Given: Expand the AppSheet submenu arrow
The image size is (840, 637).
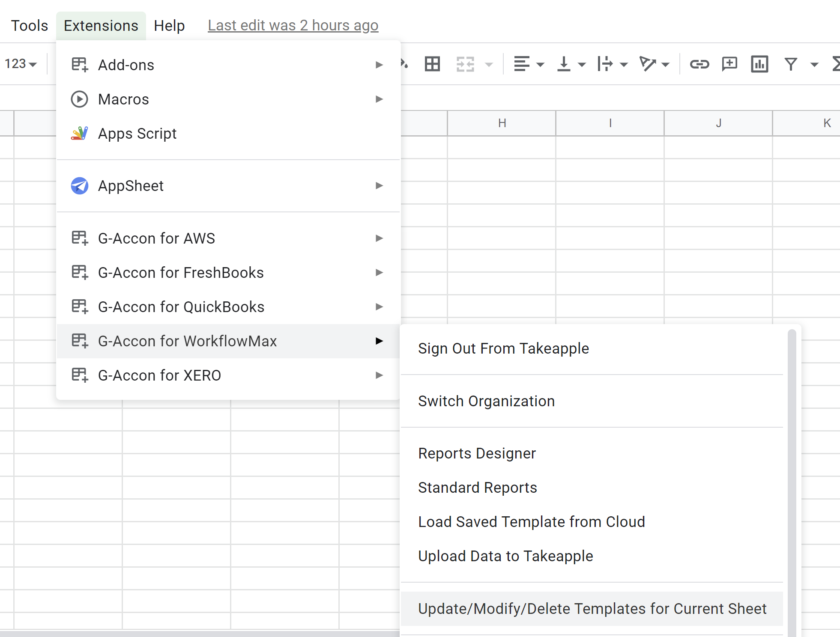Looking at the screenshot, I should [379, 186].
